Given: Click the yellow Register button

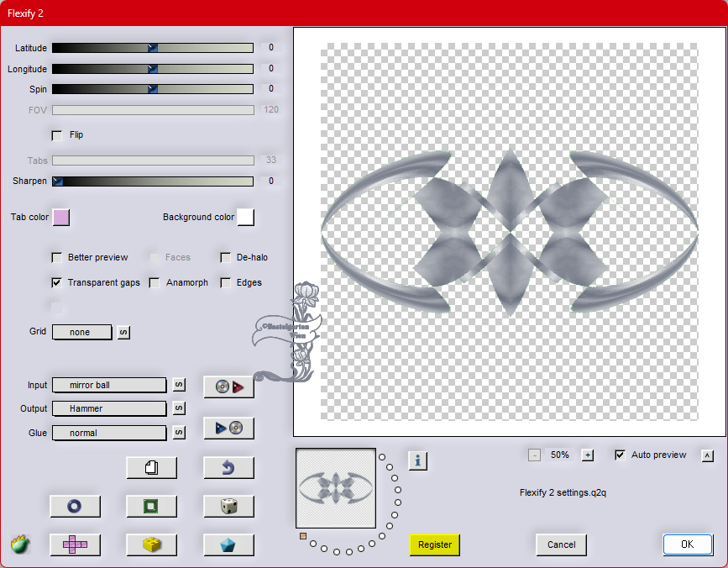Looking at the screenshot, I should 435,544.
